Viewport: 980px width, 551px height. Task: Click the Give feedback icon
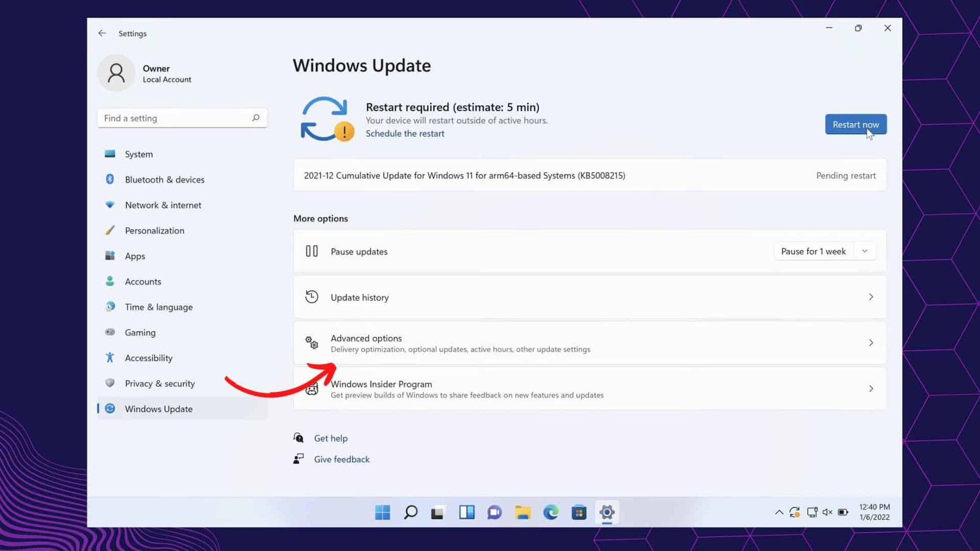click(x=298, y=459)
